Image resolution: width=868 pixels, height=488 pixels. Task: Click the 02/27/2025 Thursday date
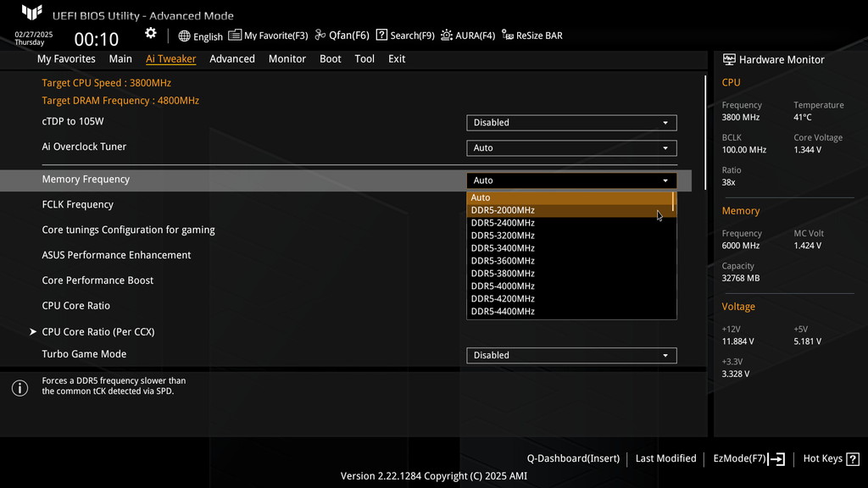click(34, 38)
